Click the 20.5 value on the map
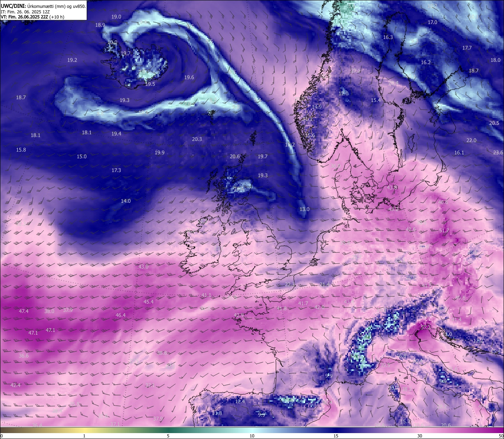504x439 pixels. pyautogui.click(x=494, y=123)
